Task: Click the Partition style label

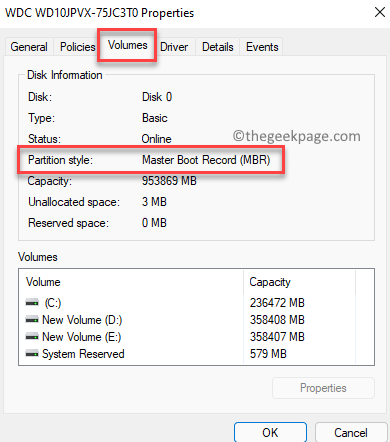Action: coord(60,160)
